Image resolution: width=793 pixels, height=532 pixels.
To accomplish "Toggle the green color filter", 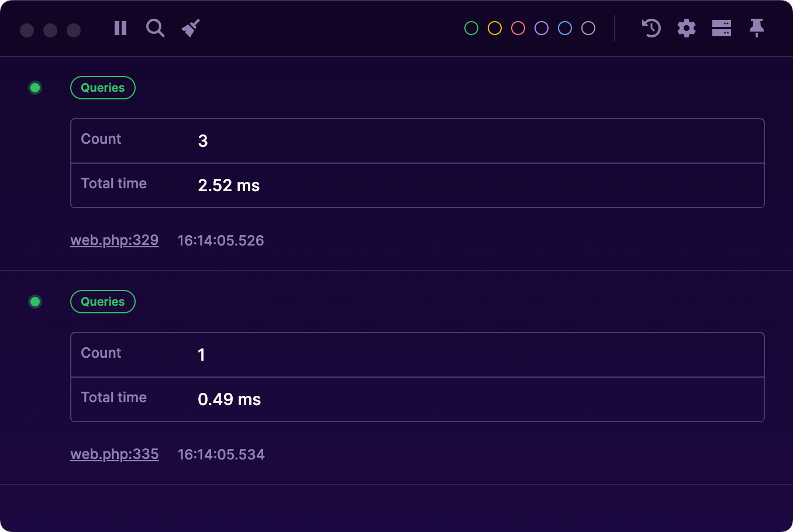I will pyautogui.click(x=471, y=27).
